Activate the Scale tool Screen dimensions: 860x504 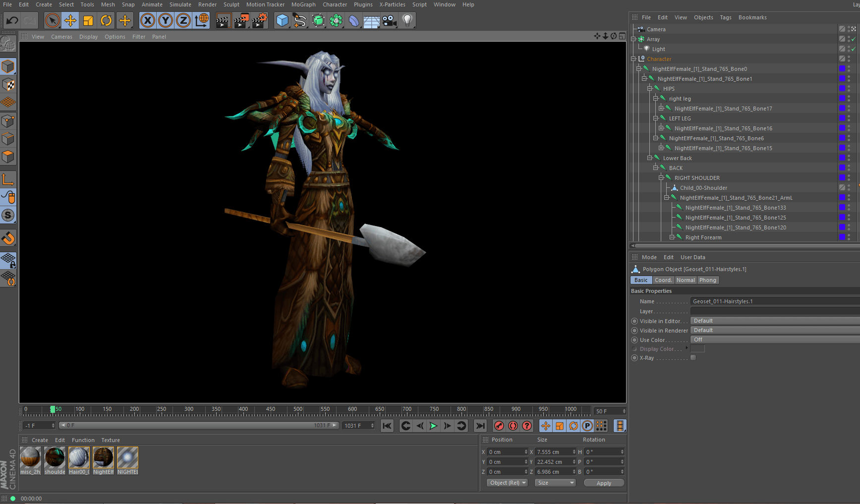[88, 20]
